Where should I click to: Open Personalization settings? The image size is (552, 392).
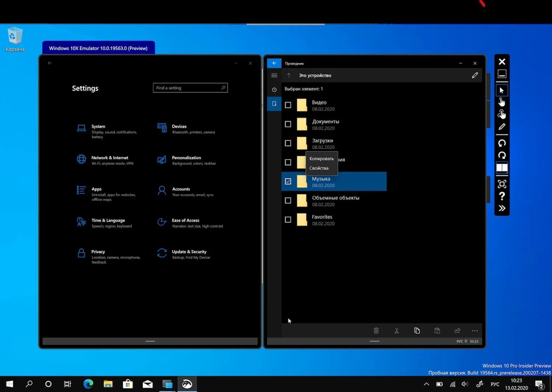187,160
